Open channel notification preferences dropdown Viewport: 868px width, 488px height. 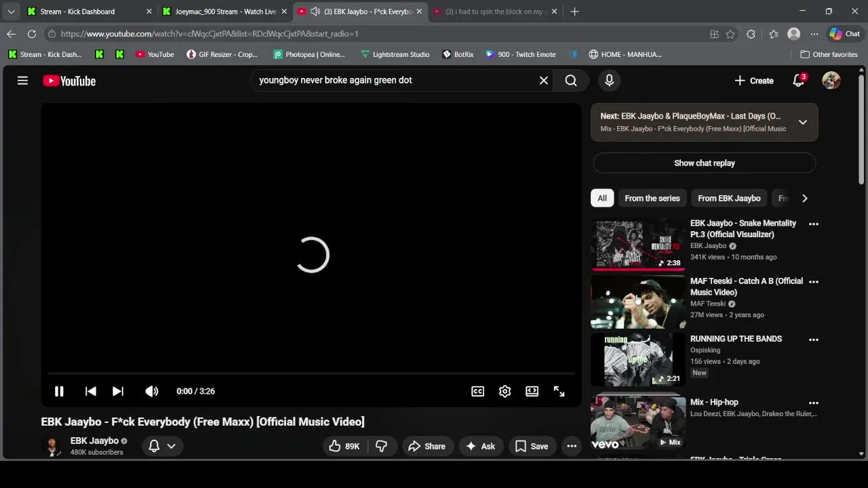pos(162,446)
